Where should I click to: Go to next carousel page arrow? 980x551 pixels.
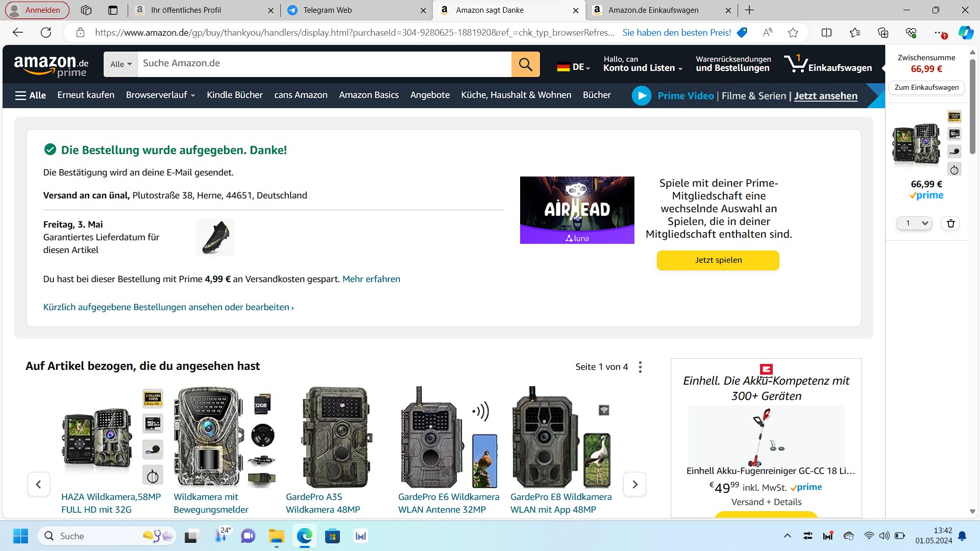coord(634,484)
